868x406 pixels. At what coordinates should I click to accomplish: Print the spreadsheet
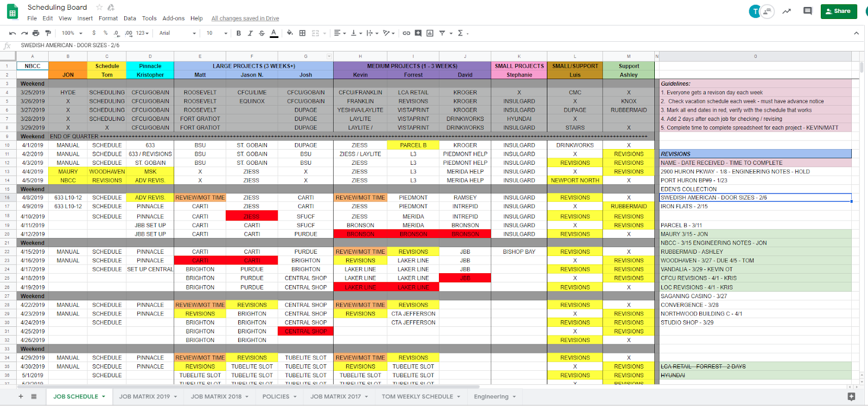(x=36, y=33)
